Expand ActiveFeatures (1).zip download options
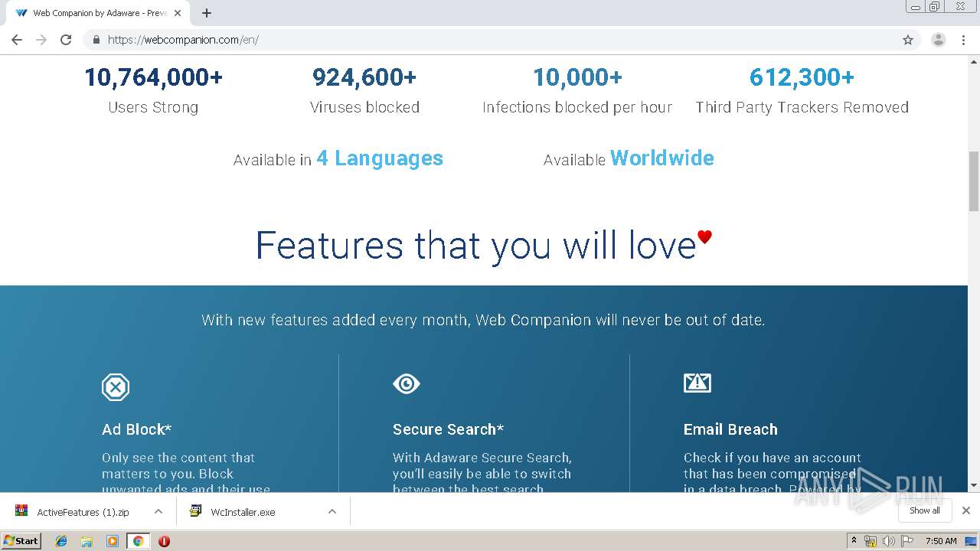 click(x=158, y=511)
